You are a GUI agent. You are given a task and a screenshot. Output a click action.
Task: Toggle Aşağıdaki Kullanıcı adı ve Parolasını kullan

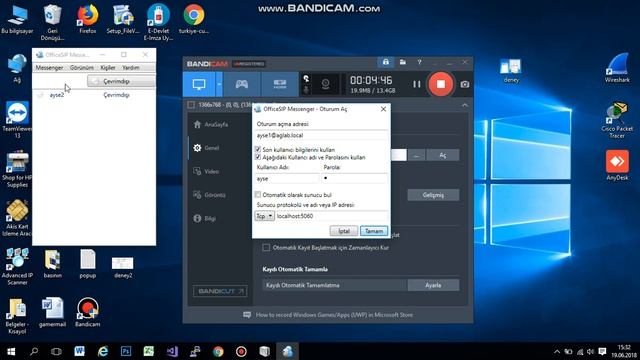[x=258, y=157]
